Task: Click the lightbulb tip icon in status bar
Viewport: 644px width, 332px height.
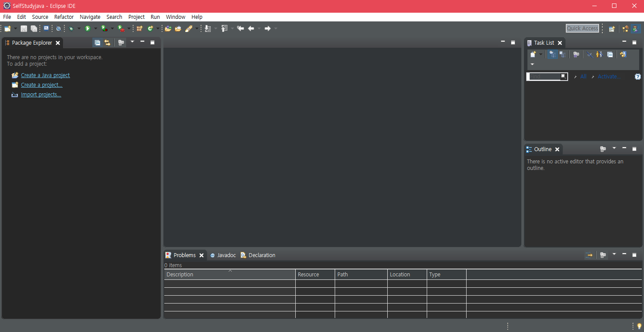Action: click(639, 326)
